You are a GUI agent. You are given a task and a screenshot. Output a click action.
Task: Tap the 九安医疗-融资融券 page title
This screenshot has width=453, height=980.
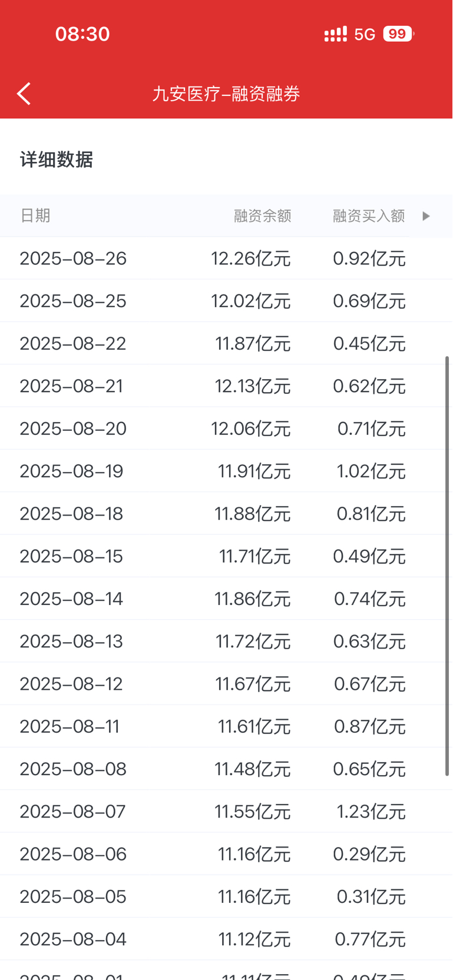pyautogui.click(x=226, y=94)
